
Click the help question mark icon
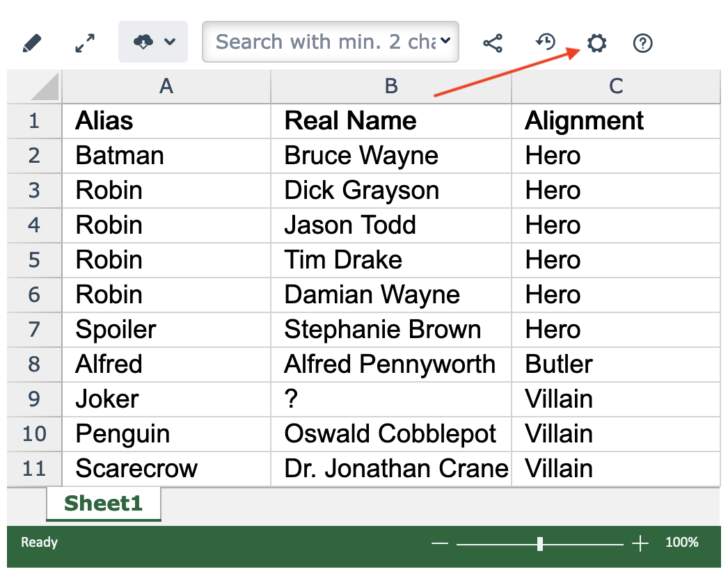click(643, 43)
